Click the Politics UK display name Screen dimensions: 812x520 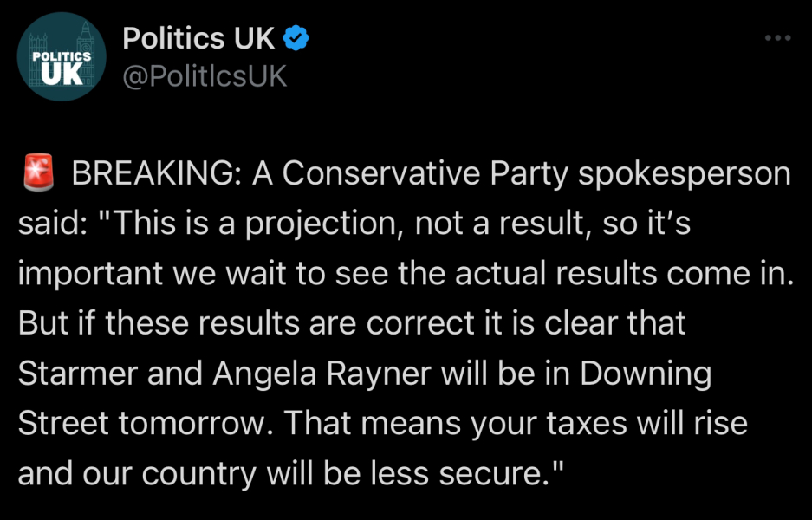pyautogui.click(x=199, y=37)
